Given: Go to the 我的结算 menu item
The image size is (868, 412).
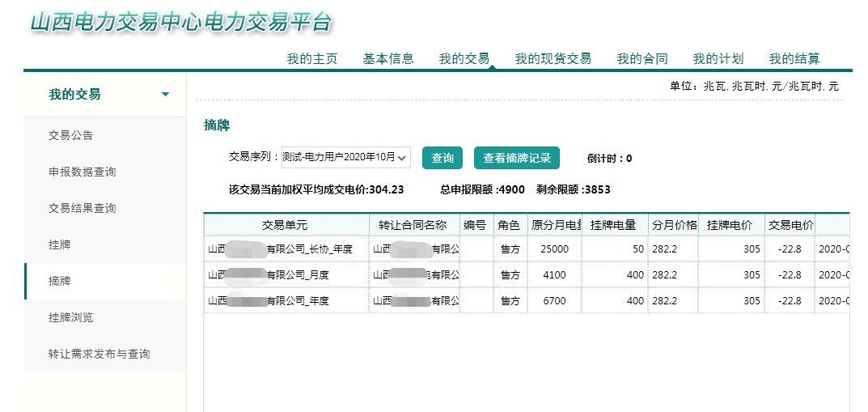Looking at the screenshot, I should click(794, 58).
